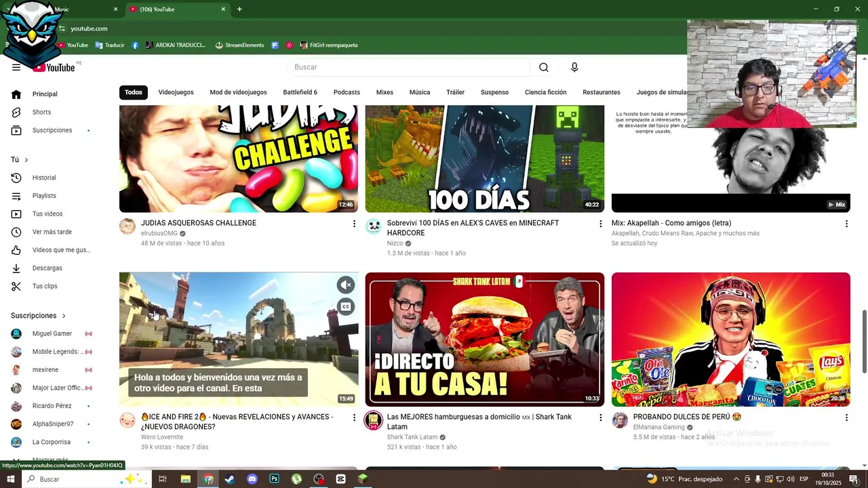Open options menu for Sobreviví 100 DÍAS video
This screenshot has height=488, width=868.
pyautogui.click(x=600, y=224)
